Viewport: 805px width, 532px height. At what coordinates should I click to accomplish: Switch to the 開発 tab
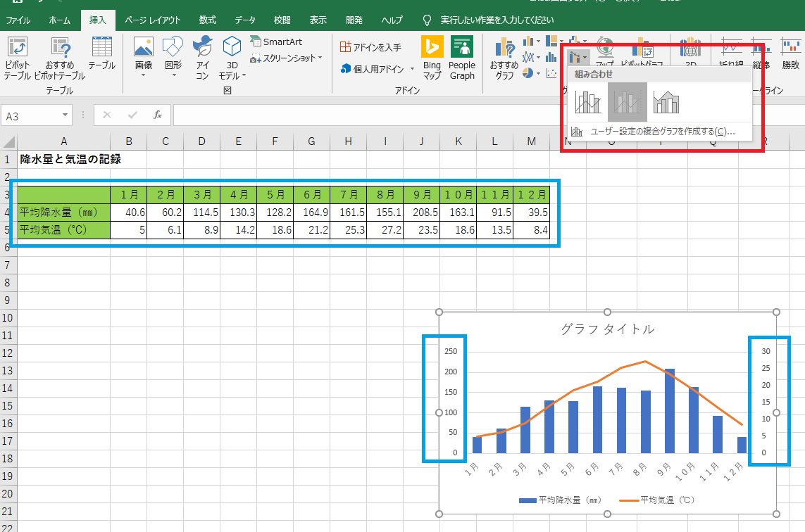tap(354, 20)
